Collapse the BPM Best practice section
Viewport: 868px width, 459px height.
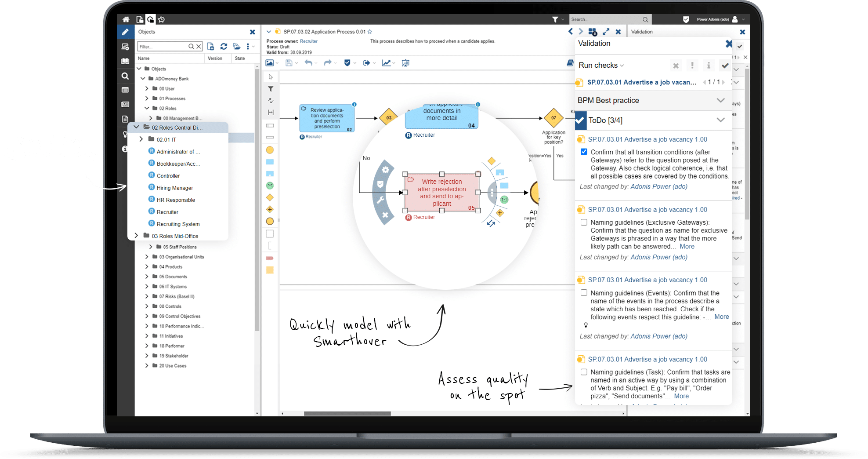click(720, 100)
